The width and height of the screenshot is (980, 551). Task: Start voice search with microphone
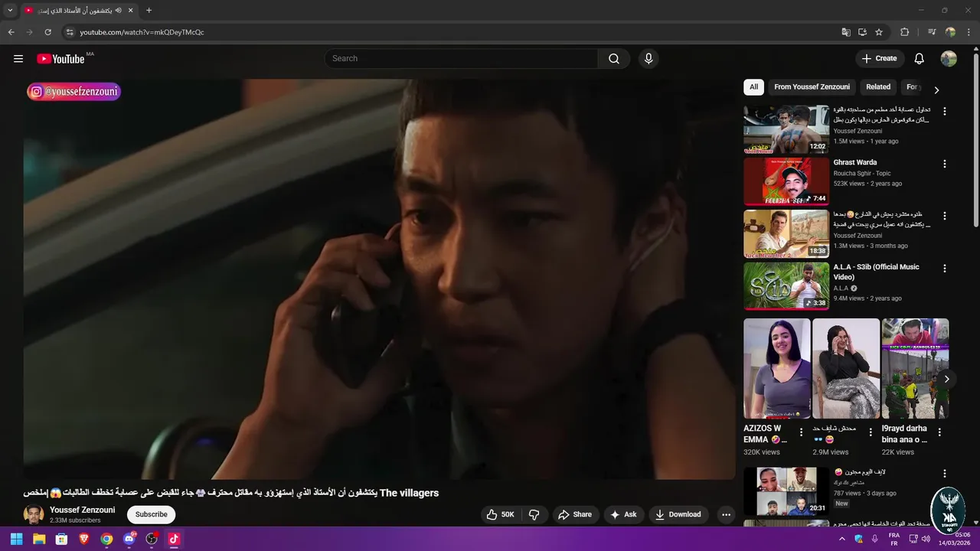[648, 59]
